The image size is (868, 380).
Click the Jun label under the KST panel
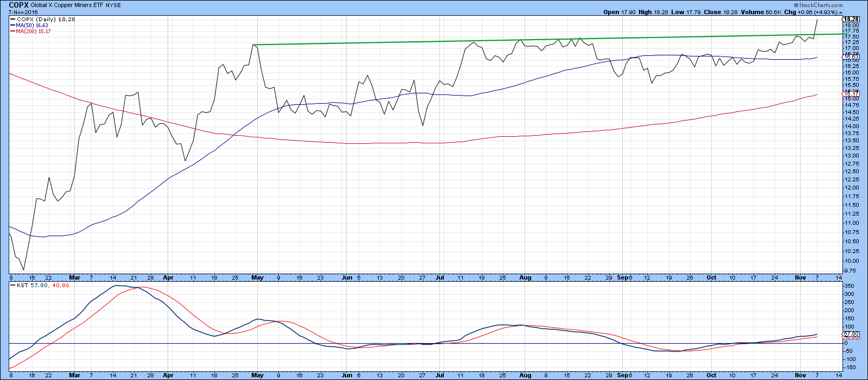[347, 375]
